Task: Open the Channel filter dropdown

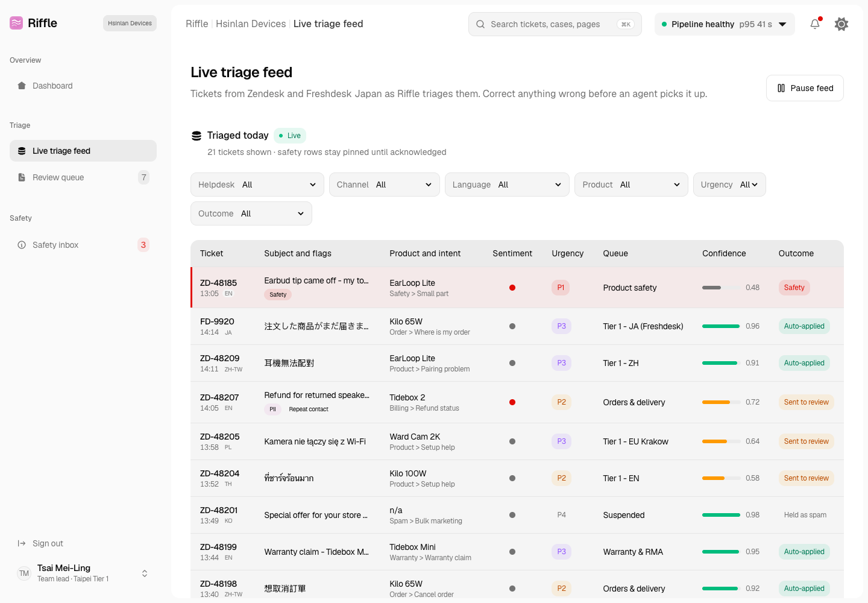Action: (x=385, y=185)
